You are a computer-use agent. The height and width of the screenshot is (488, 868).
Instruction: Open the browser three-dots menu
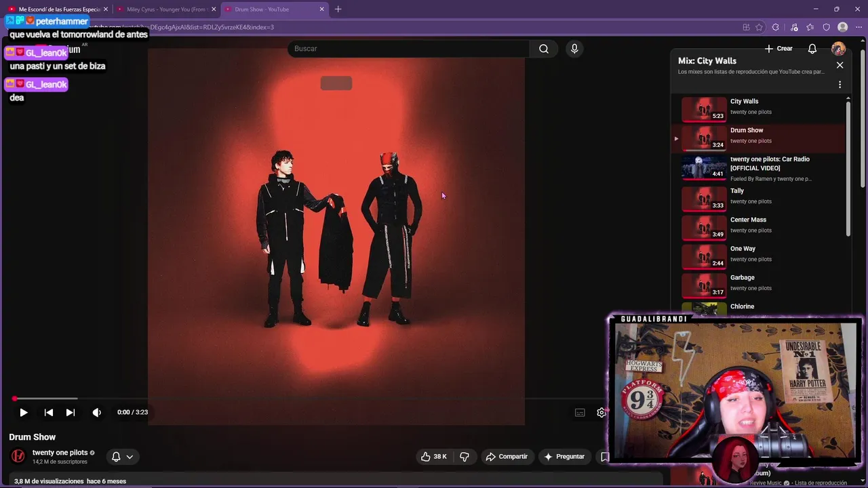coord(859,27)
